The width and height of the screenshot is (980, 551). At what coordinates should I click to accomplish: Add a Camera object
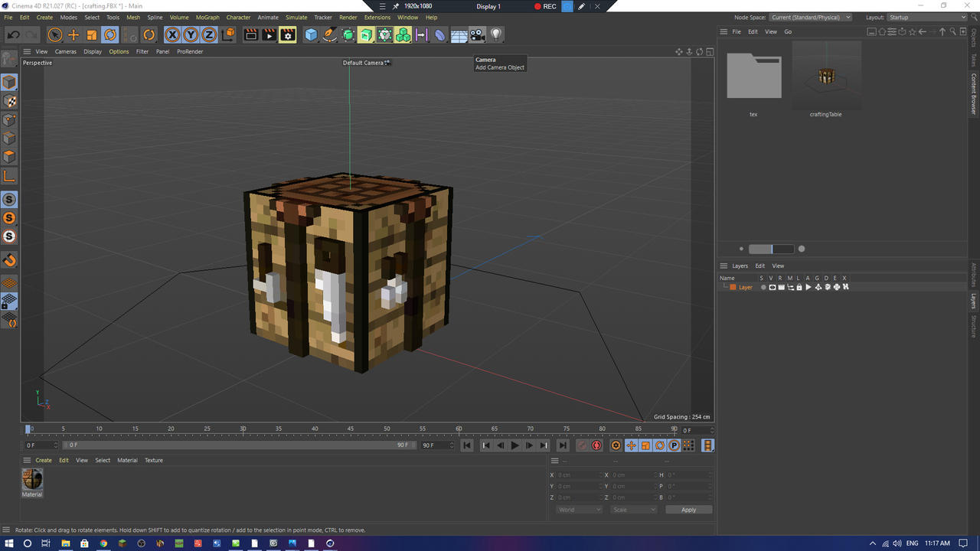click(x=478, y=34)
